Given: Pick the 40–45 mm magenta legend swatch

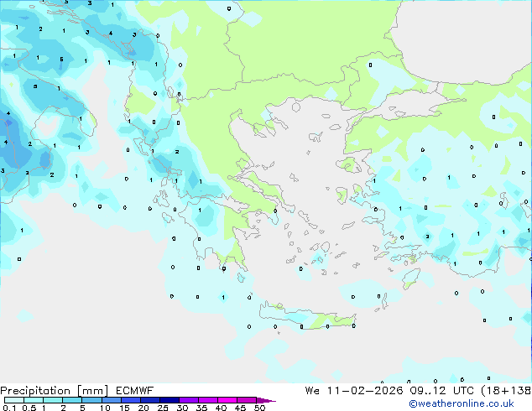Looking at the screenshot, I should click(x=227, y=400).
